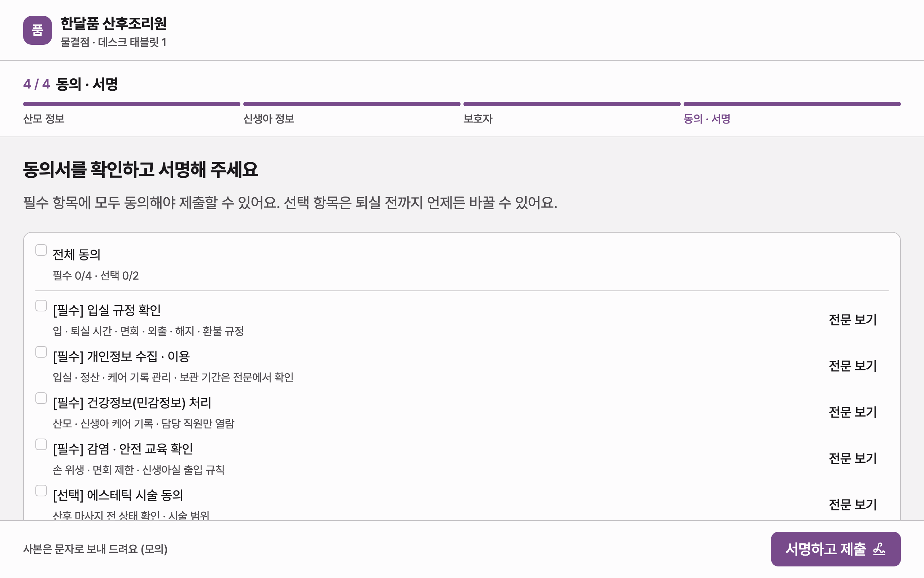
Task: Check the 건강정보(민감정보) 처리 checkbox
Action: point(41,398)
